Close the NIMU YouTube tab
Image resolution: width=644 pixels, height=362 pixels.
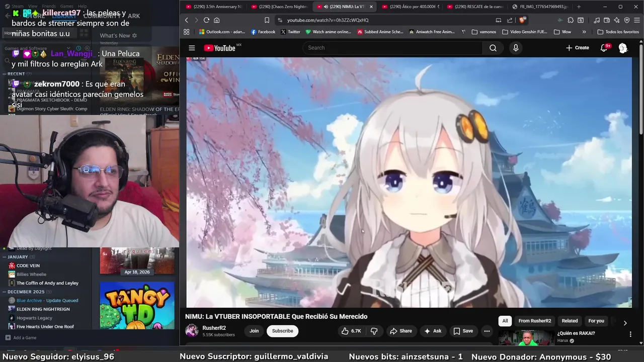(371, 7)
